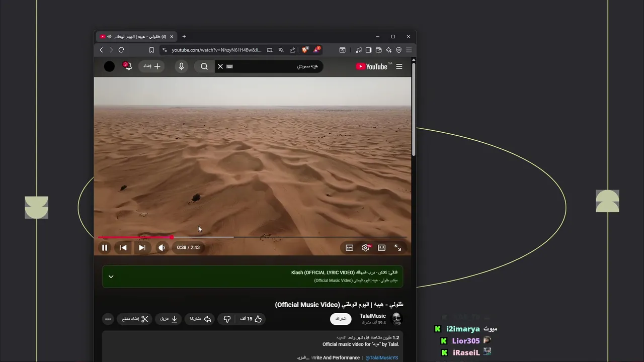Screen dimensions: 644x362
Task: Open Brave Rewards triangle icon
Action: point(317,50)
